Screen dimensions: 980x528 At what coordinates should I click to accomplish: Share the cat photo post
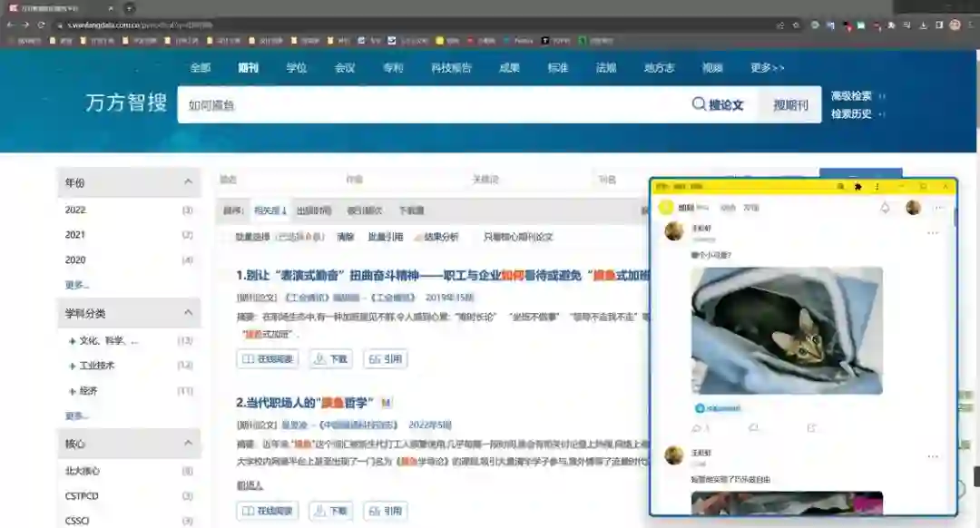tap(811, 428)
